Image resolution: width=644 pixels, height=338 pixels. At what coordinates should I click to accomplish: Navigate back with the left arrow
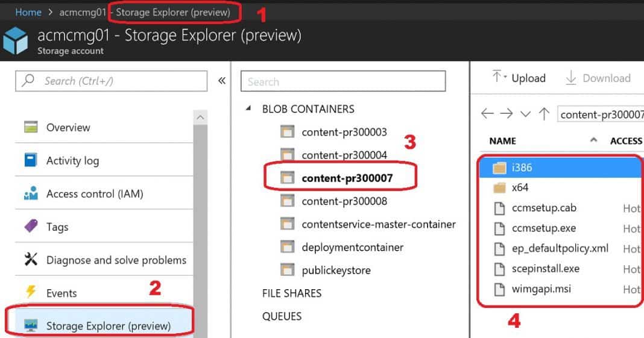coord(487,114)
